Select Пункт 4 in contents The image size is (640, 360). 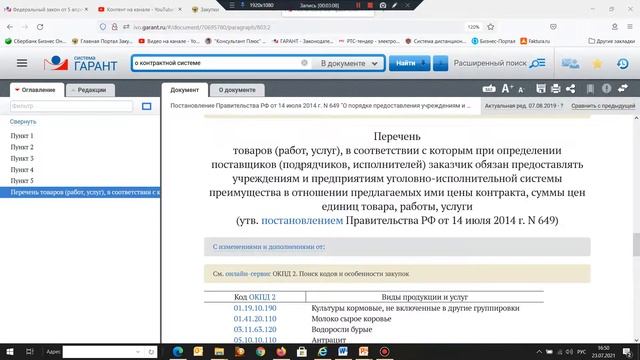[x=22, y=169]
